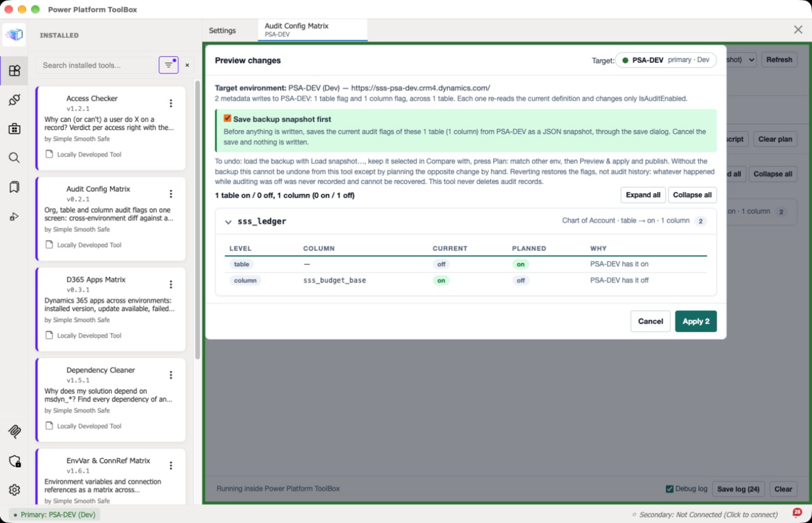This screenshot has height=523, width=812.
Task: Open the EnvVar & ConnRef Matrix three-dot menu
Action: tap(171, 466)
